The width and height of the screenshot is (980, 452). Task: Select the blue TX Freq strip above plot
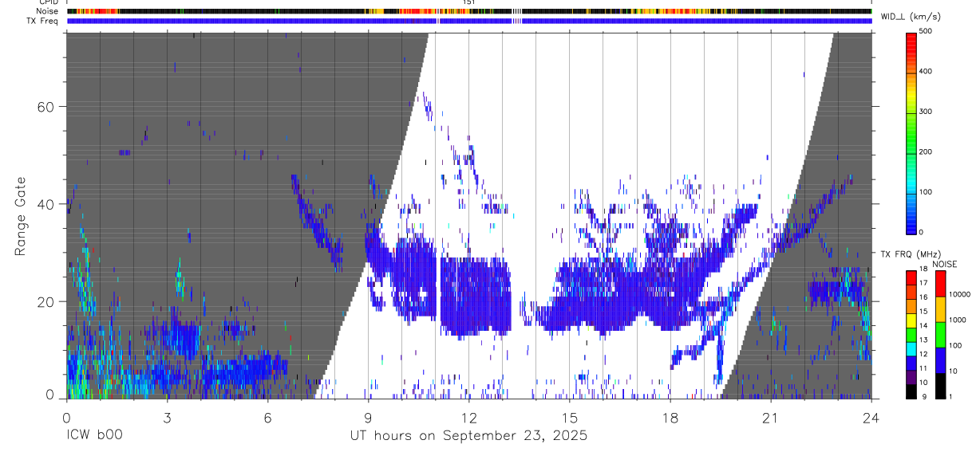(x=468, y=21)
